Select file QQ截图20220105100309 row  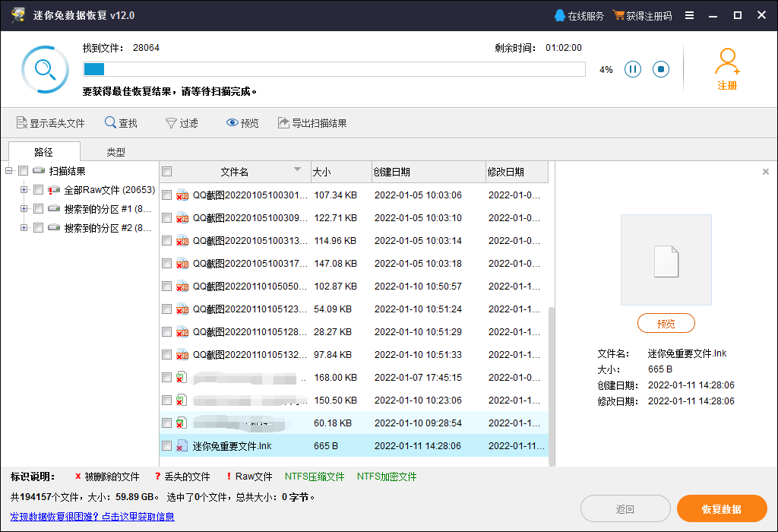click(x=354, y=218)
